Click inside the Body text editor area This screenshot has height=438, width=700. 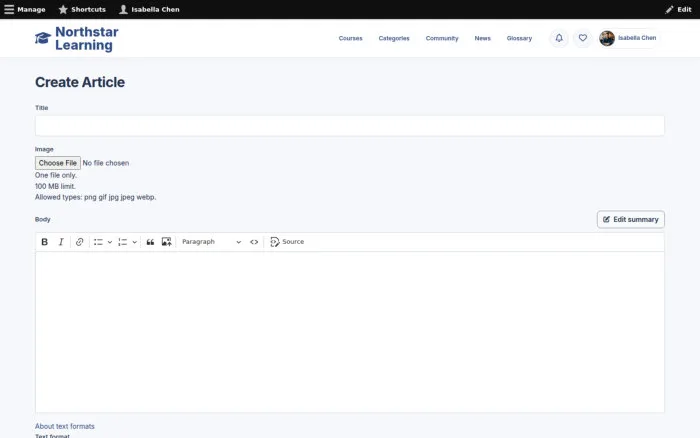point(350,332)
